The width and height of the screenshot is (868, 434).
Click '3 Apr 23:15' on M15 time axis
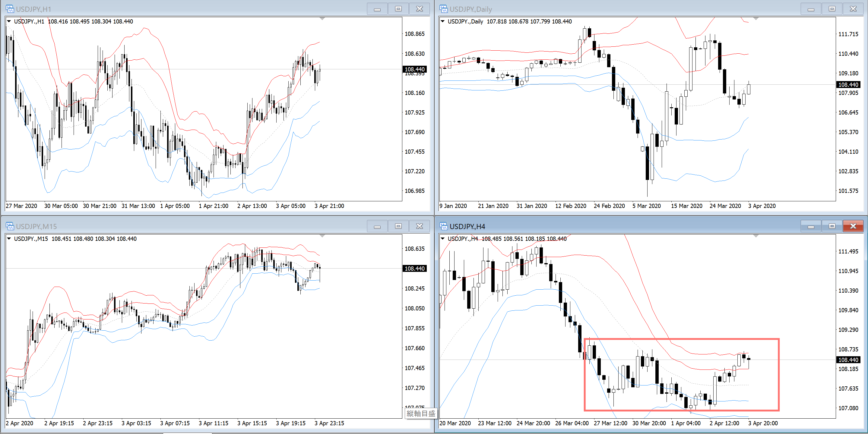click(329, 423)
